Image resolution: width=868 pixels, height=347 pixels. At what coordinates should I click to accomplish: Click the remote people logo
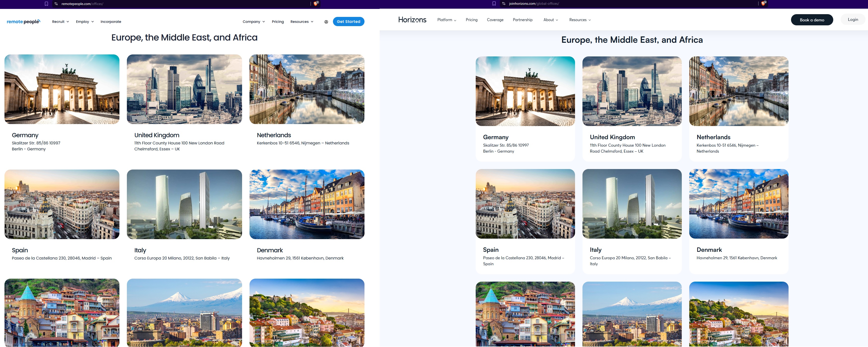[23, 22]
